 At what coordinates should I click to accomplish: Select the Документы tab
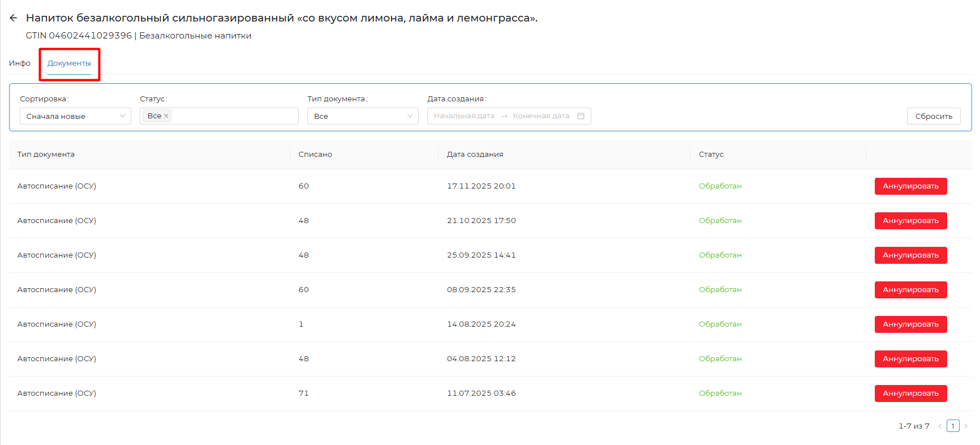69,63
